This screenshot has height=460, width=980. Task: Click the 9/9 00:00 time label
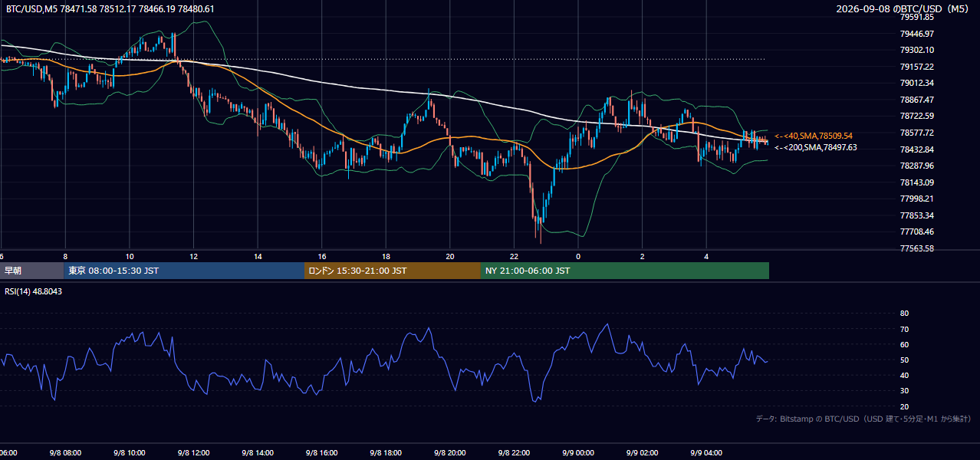577,452
